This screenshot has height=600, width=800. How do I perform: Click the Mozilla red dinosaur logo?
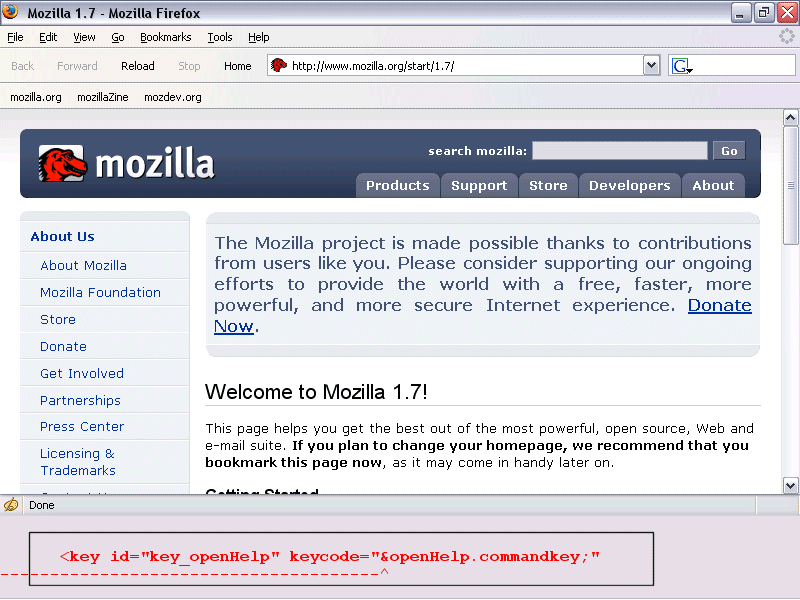(x=63, y=163)
